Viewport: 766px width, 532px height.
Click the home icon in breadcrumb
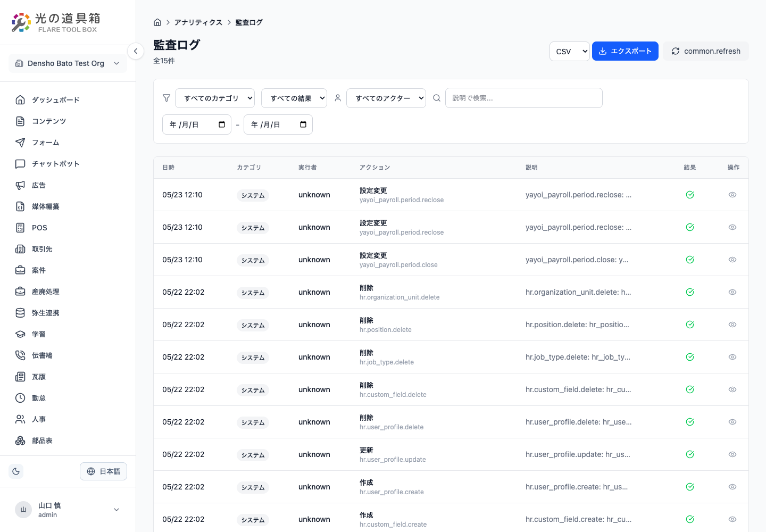tap(157, 22)
